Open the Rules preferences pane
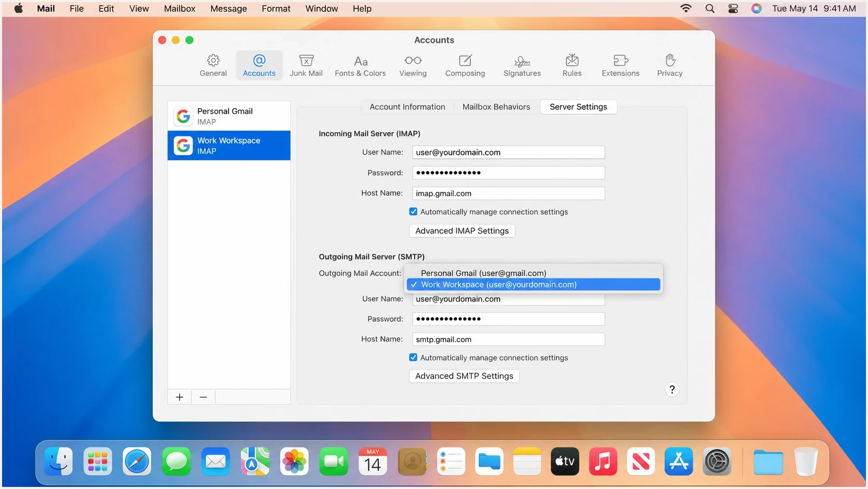868x489 pixels. (572, 65)
